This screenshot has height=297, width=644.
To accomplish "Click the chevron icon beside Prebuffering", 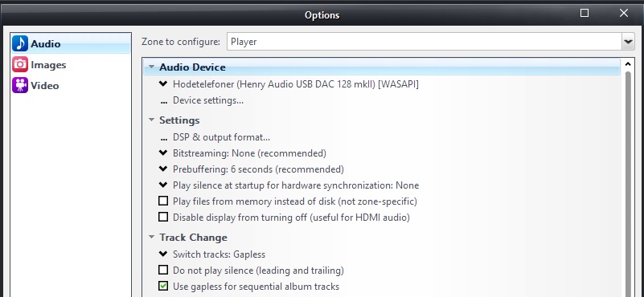I will tap(163, 169).
